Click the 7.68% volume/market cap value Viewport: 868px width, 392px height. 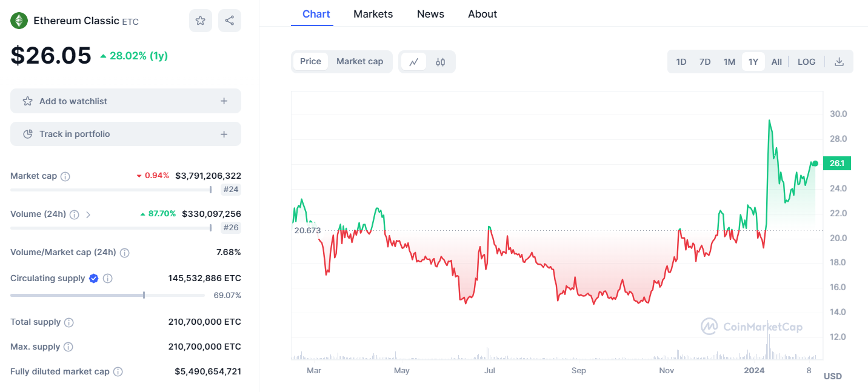tap(229, 252)
